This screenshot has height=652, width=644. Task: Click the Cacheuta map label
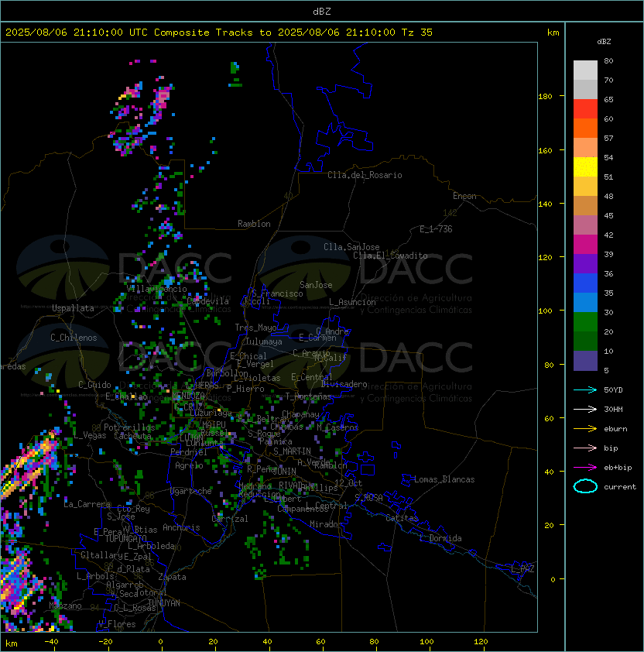click(x=132, y=436)
